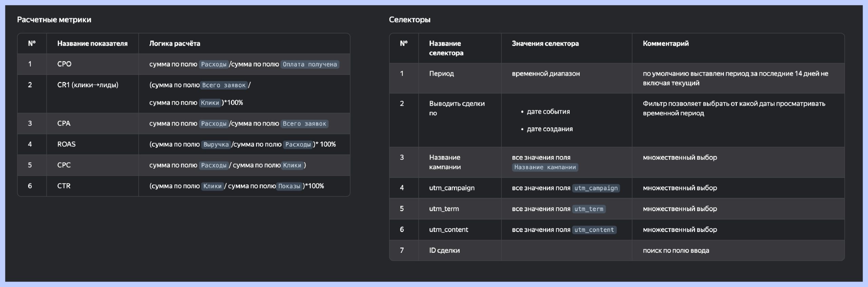Select the "Логика расчёта" column header

click(x=175, y=43)
